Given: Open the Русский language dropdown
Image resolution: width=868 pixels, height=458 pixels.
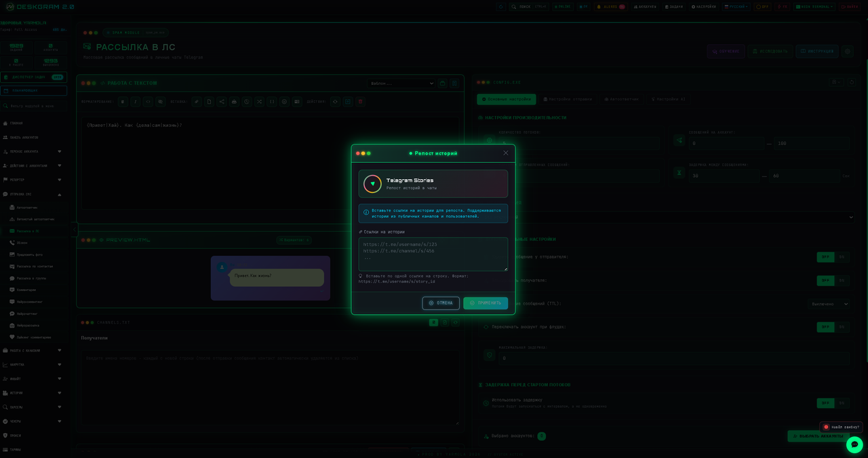Looking at the screenshot, I should click(736, 7).
